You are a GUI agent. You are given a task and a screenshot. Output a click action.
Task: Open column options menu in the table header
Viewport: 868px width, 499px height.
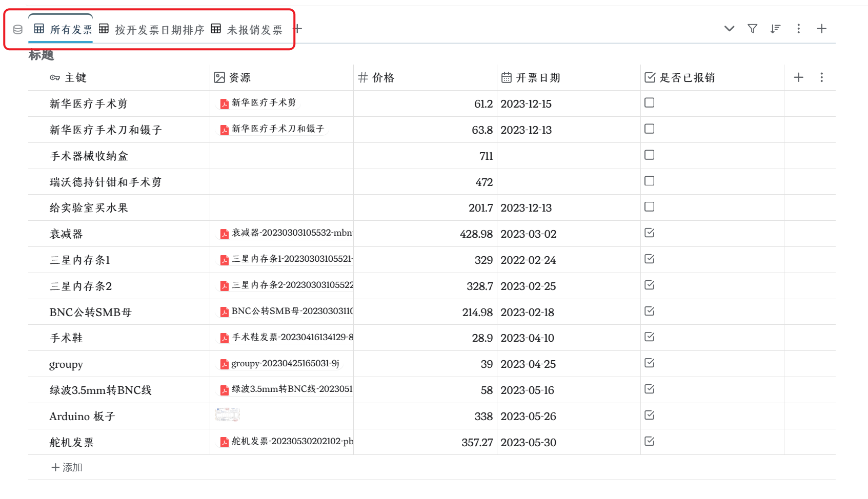click(821, 77)
